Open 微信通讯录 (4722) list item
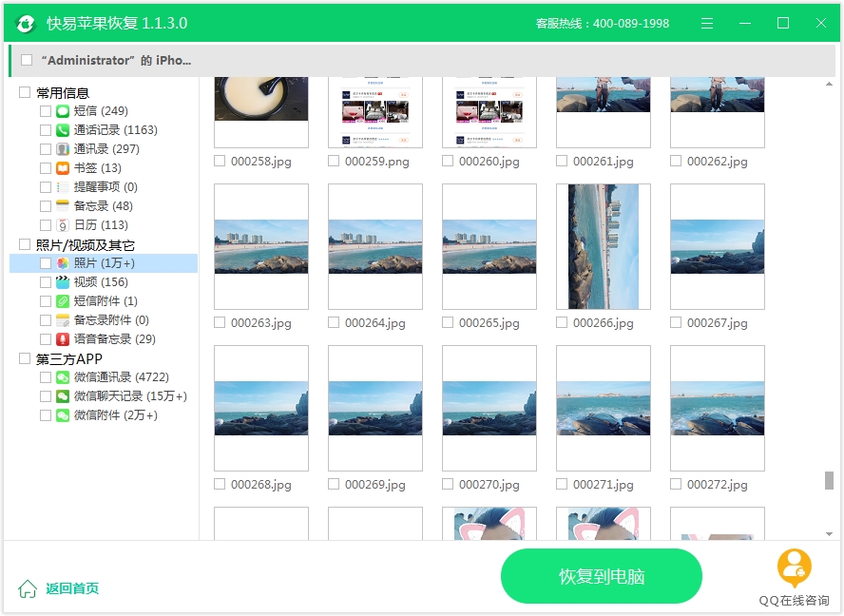The height and width of the screenshot is (616, 844). click(121, 377)
